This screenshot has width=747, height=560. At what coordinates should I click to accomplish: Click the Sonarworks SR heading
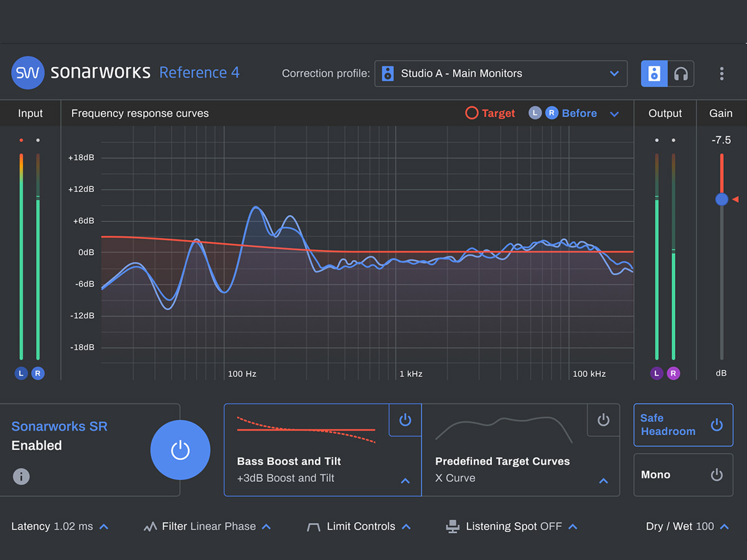point(59,426)
